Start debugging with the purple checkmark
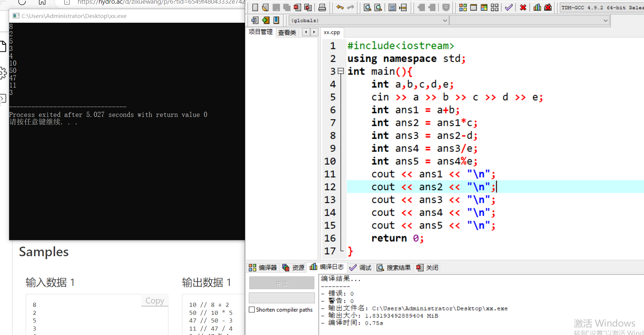 click(509, 8)
